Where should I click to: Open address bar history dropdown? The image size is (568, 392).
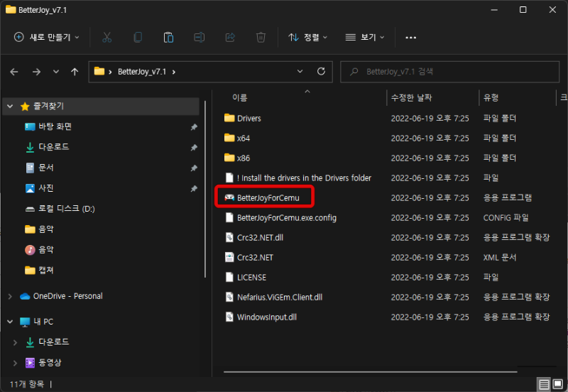[300, 72]
